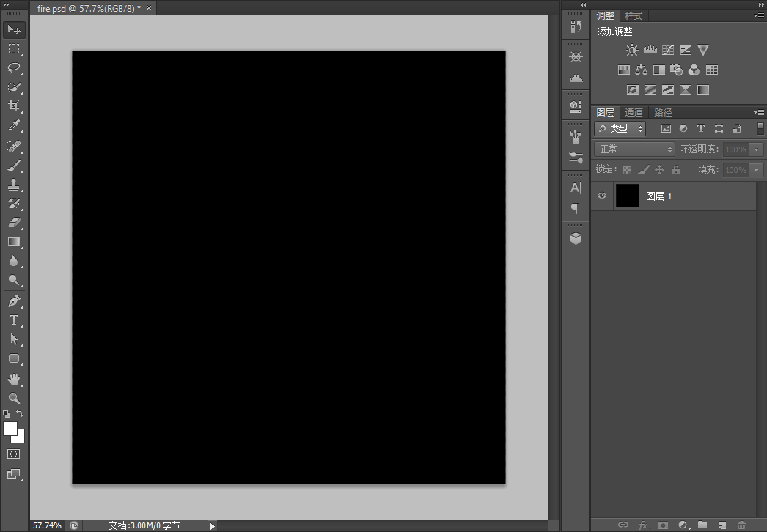The height and width of the screenshot is (532, 767).
Task: Add a Levels adjustment
Action: pyautogui.click(x=650, y=50)
